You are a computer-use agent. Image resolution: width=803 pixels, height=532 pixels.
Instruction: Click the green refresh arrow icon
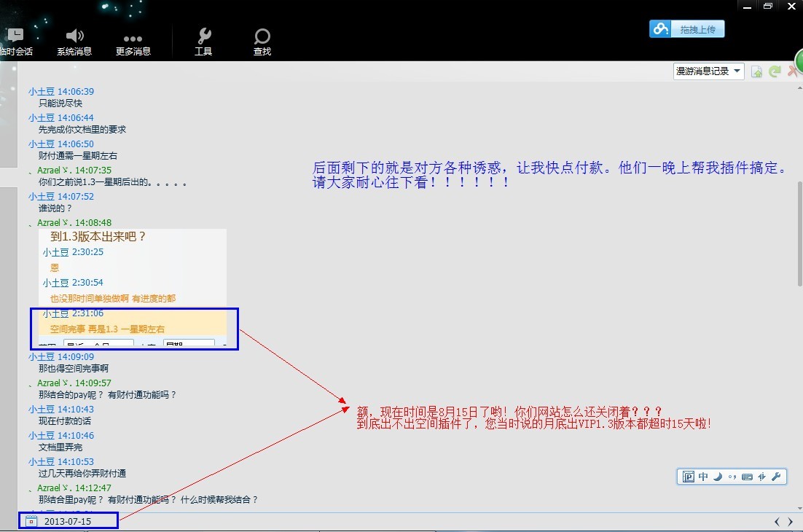click(x=775, y=71)
